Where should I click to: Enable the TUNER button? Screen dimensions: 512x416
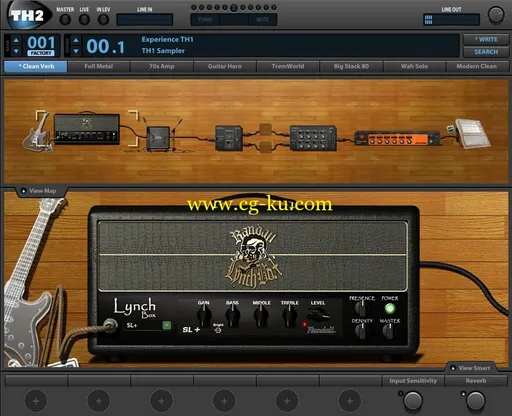(x=205, y=20)
